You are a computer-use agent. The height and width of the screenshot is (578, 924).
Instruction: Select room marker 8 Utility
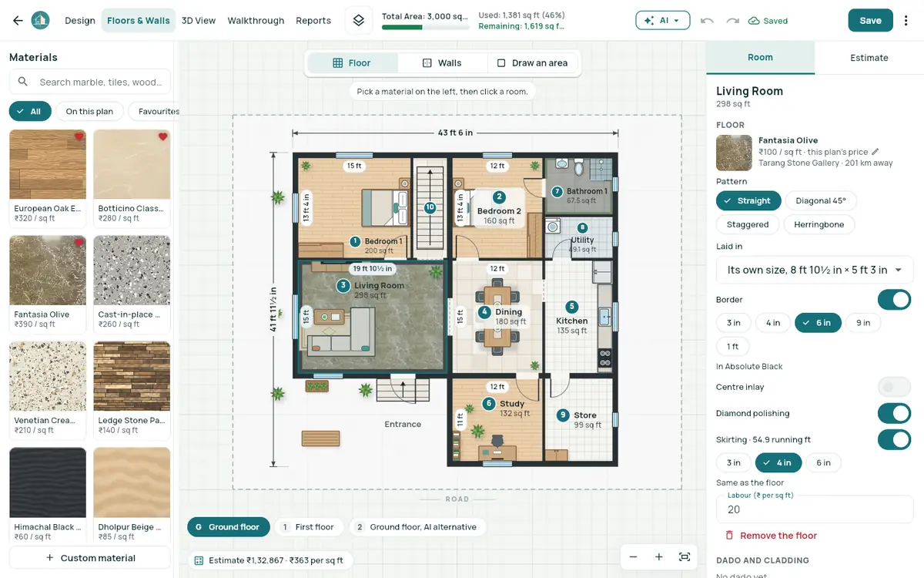tap(582, 228)
